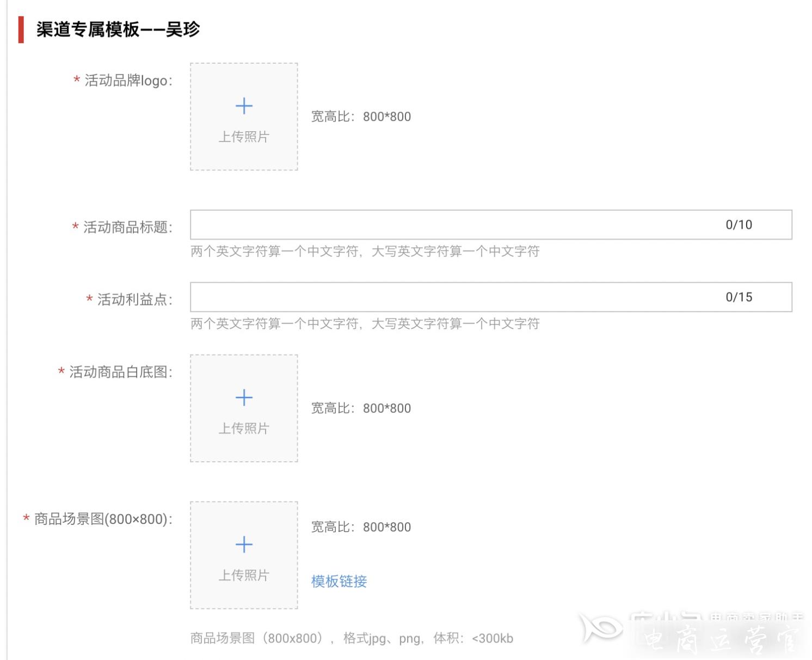Focus the 活动利益点 input field
This screenshot has height=660, width=812.
click(x=491, y=297)
